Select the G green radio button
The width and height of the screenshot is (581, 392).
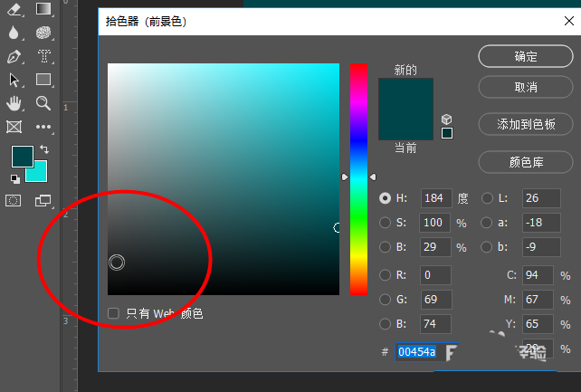[x=385, y=300]
